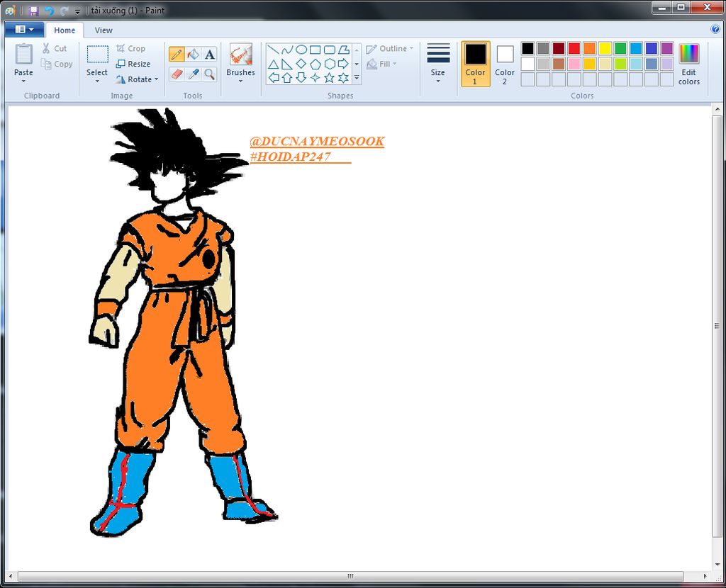Open Edit colors dialog
The image size is (726, 588).
coord(689,64)
